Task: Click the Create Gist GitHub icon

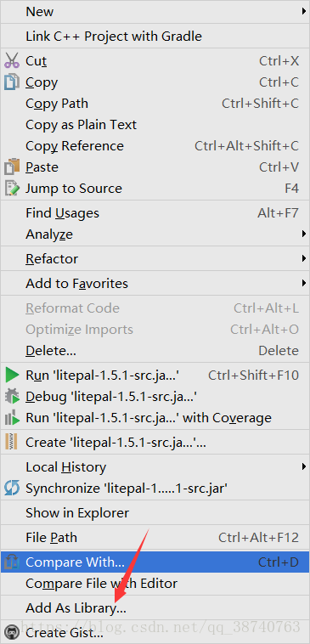Action: click(12, 632)
